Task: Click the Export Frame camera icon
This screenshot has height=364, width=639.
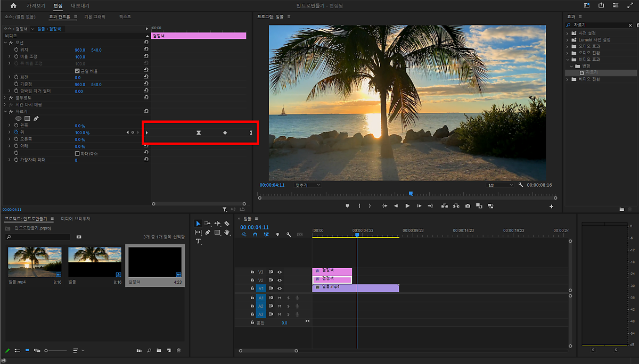Action: (468, 206)
